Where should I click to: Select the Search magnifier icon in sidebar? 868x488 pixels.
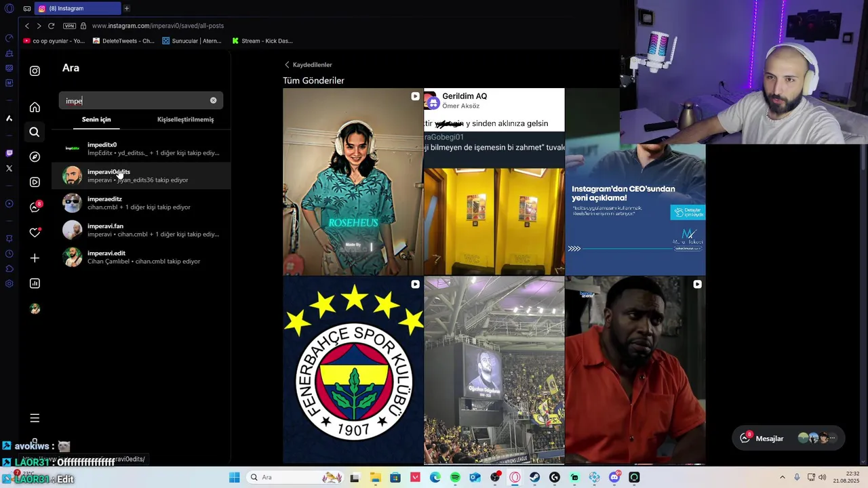(x=35, y=132)
